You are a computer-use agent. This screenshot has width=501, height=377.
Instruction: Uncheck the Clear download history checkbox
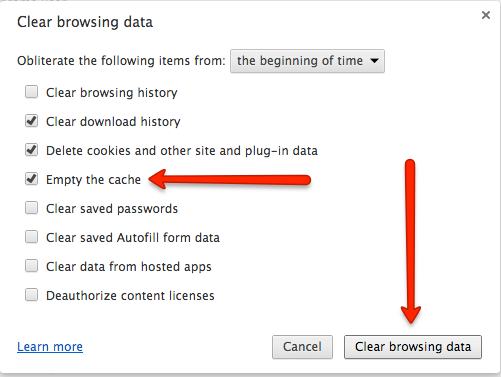pos(31,121)
